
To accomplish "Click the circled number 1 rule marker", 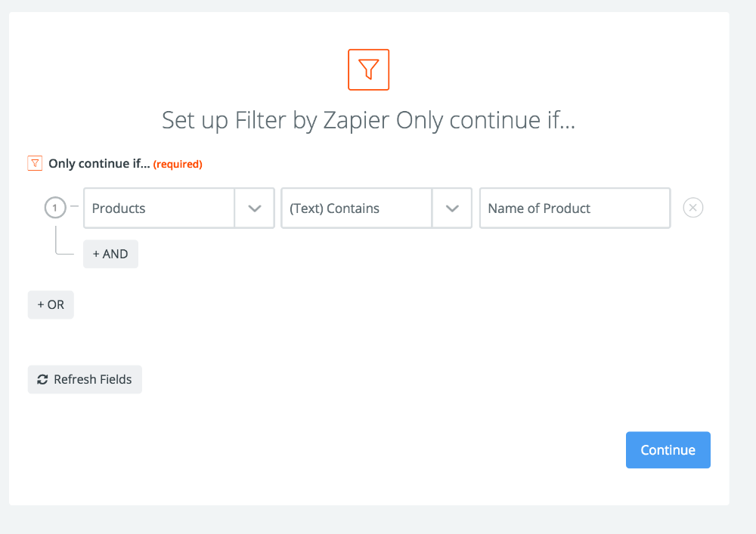I will [x=54, y=208].
